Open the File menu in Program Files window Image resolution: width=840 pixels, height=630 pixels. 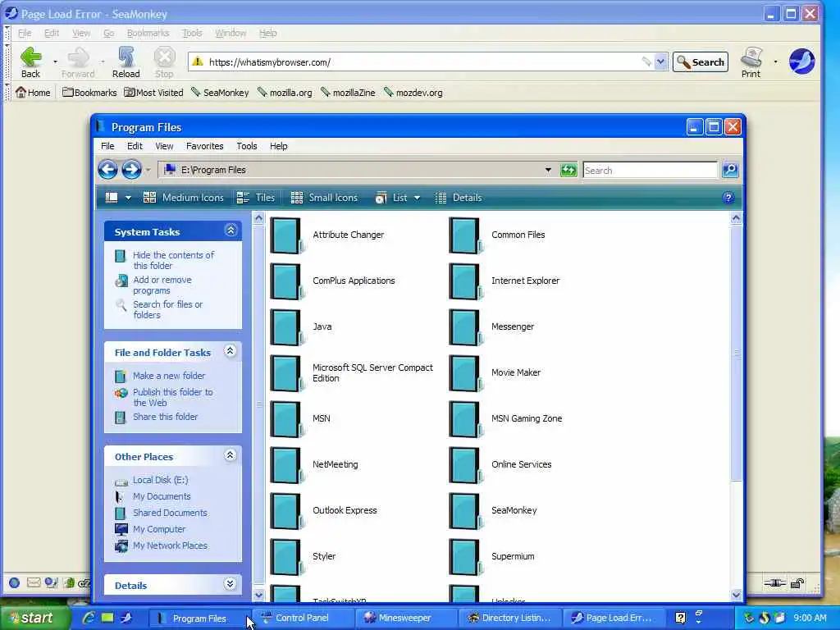(x=107, y=146)
